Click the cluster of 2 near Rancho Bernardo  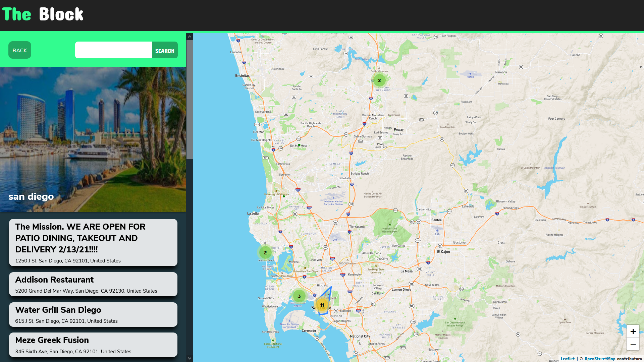point(379,80)
